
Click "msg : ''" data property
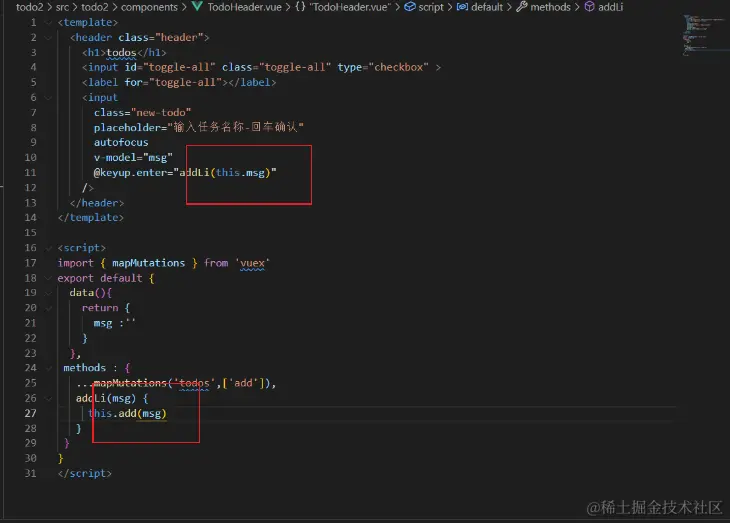point(114,323)
